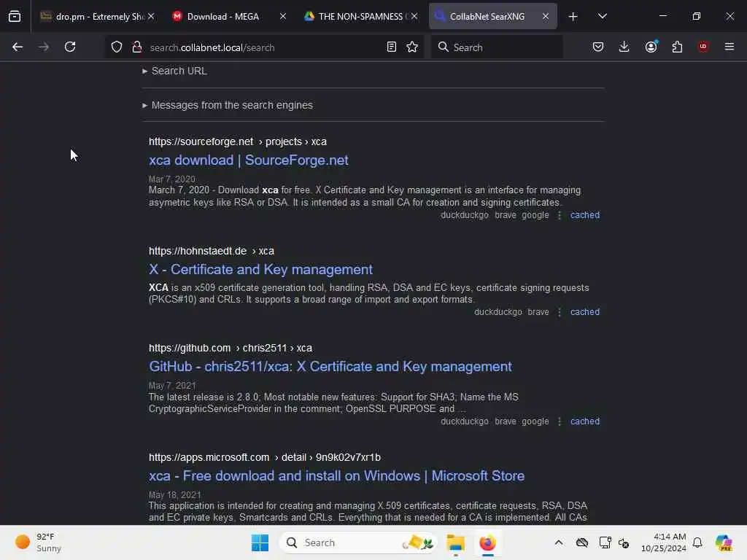Click the cloud sync tray icon

581,542
